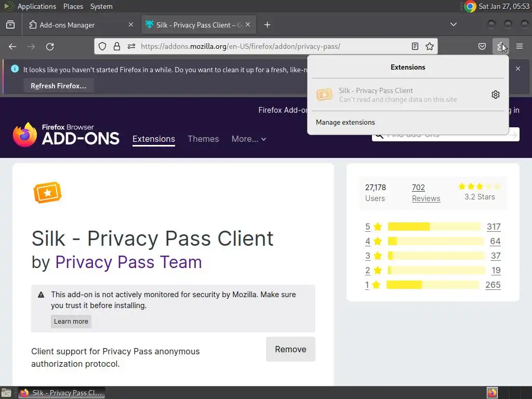532x399 pixels.
Task: Select the Silk - Privacy Pass Client tab
Action: click(x=198, y=25)
